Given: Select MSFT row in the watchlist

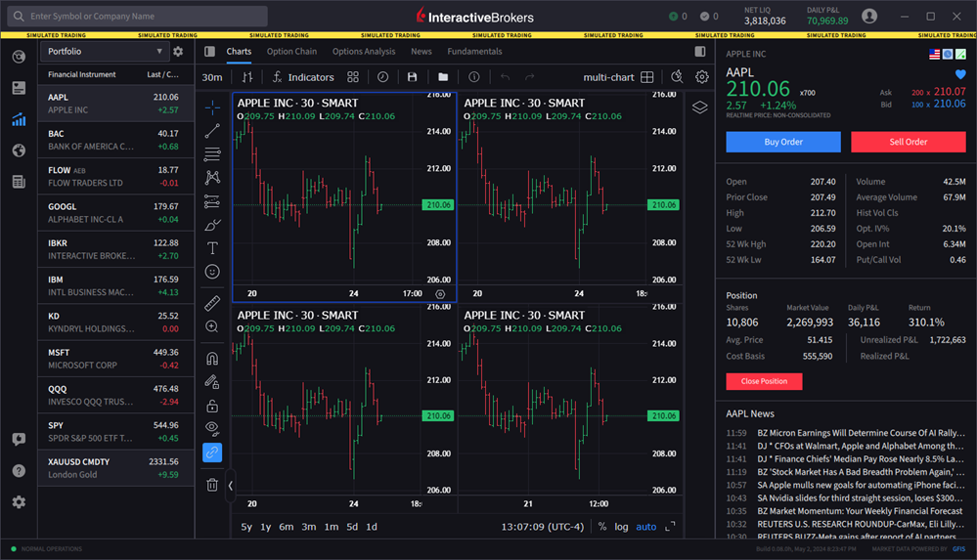Looking at the screenshot, I should (116, 359).
